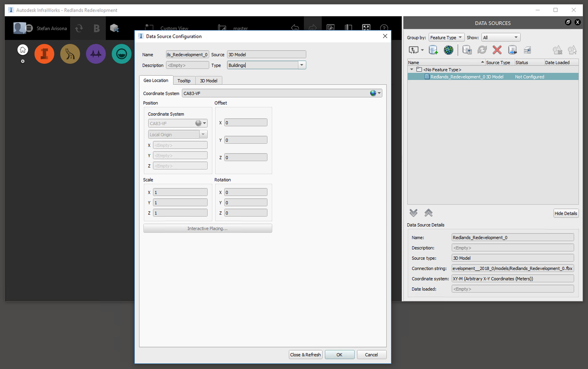
Task: Open the Show All filter dropdown
Action: [500, 38]
